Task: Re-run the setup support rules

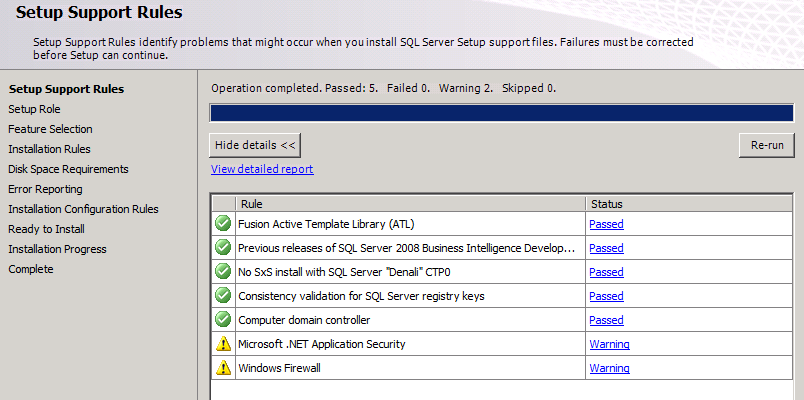Action: [x=767, y=145]
